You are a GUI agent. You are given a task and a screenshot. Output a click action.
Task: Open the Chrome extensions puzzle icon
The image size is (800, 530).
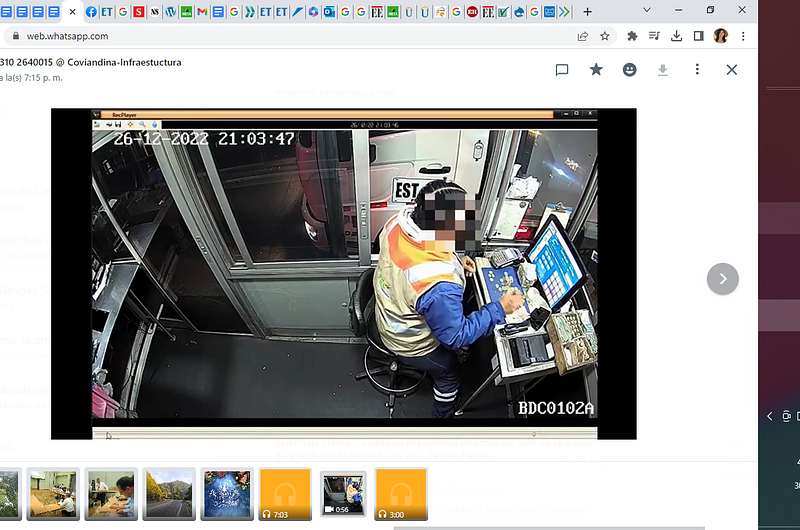coord(632,36)
